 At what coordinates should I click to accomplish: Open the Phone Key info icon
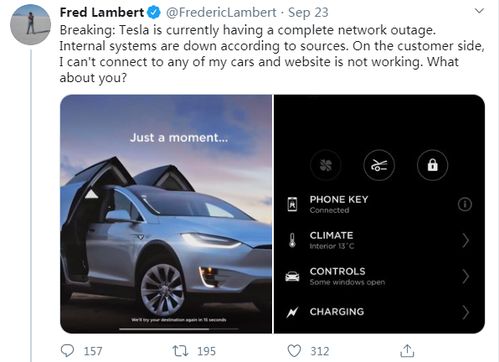(x=465, y=204)
